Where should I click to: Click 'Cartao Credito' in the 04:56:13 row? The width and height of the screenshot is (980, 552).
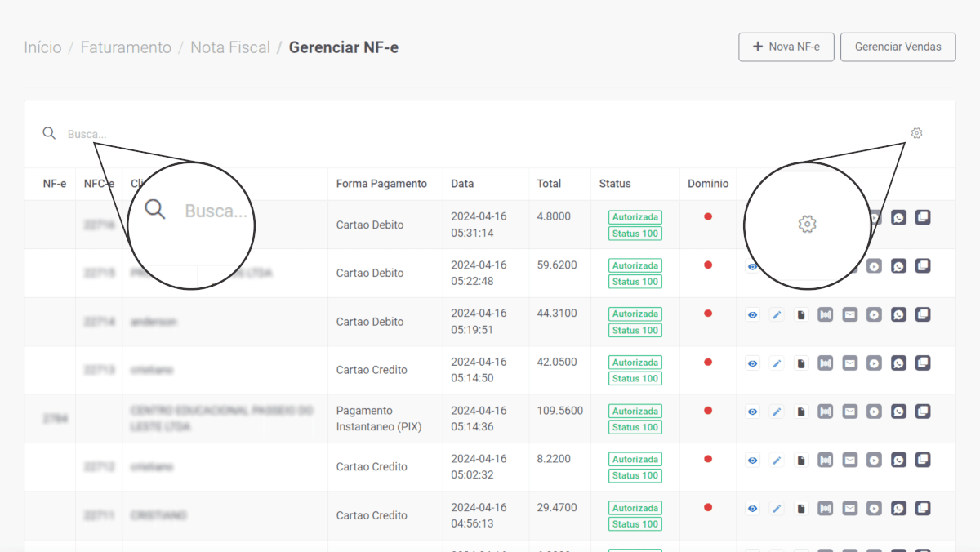pyautogui.click(x=372, y=515)
